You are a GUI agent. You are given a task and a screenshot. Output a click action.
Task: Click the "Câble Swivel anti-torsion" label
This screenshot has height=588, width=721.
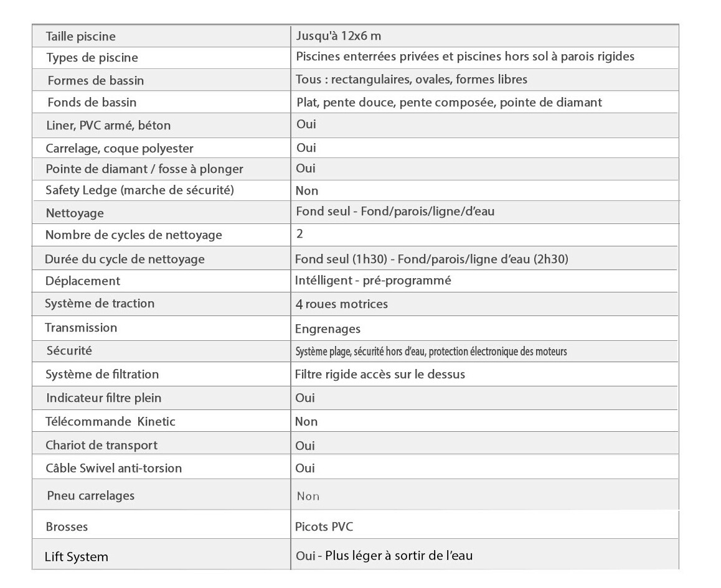(x=114, y=468)
